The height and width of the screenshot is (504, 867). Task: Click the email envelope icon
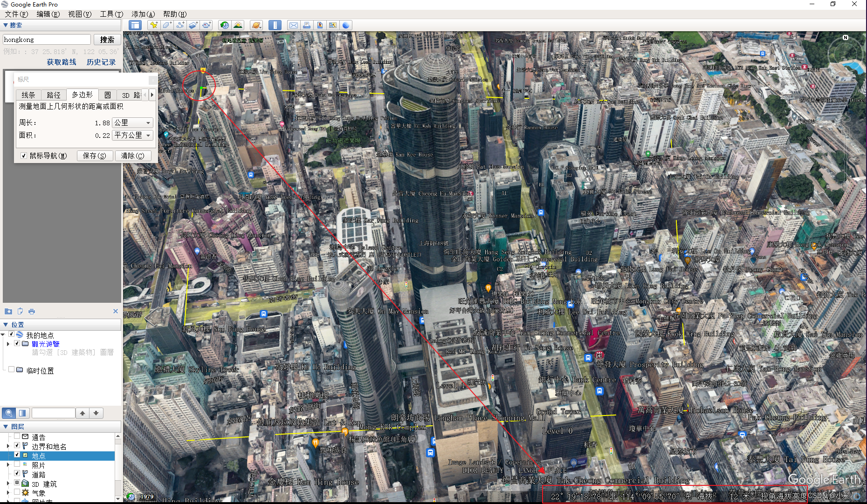294,25
